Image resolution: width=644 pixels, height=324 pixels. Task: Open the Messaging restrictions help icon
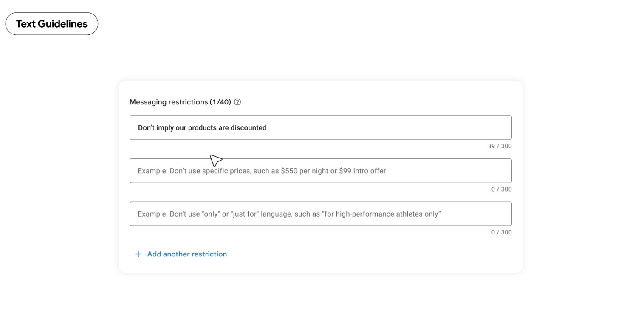[237, 102]
